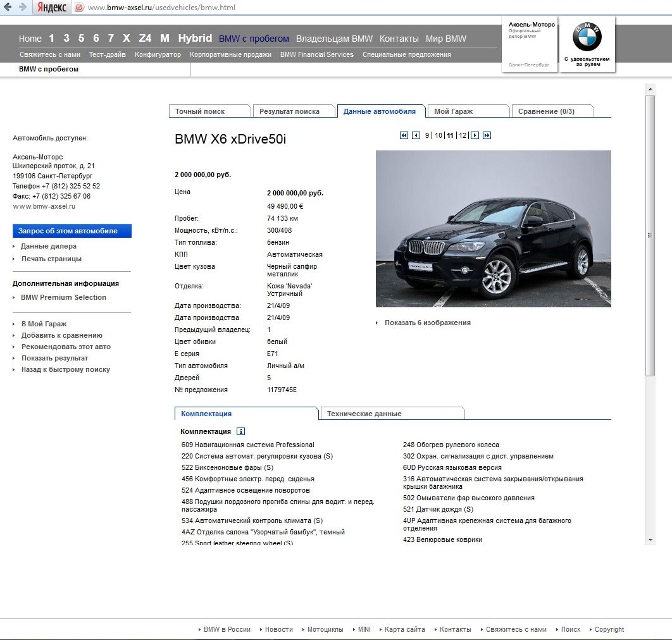This screenshot has width=672, height=640.
Task: Click the scrollbar up arrow
Action: click(650, 89)
